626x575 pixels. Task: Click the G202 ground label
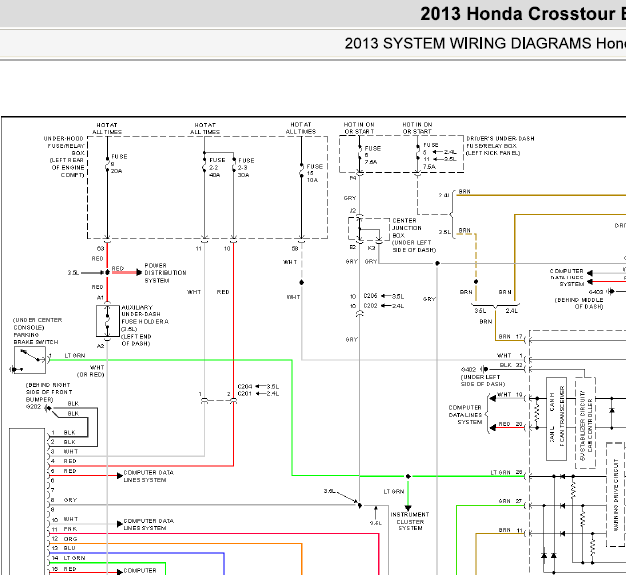click(x=34, y=406)
